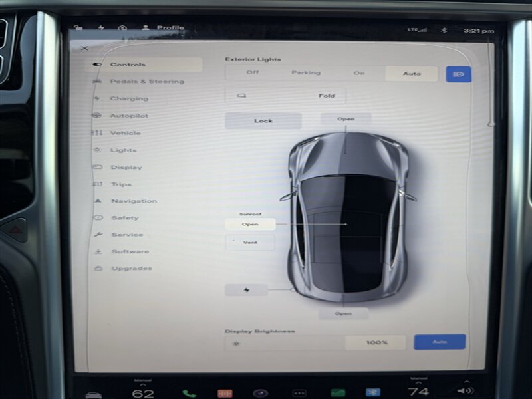Set exterior lights to Parking
This screenshot has height=399, width=532.
[x=305, y=73]
